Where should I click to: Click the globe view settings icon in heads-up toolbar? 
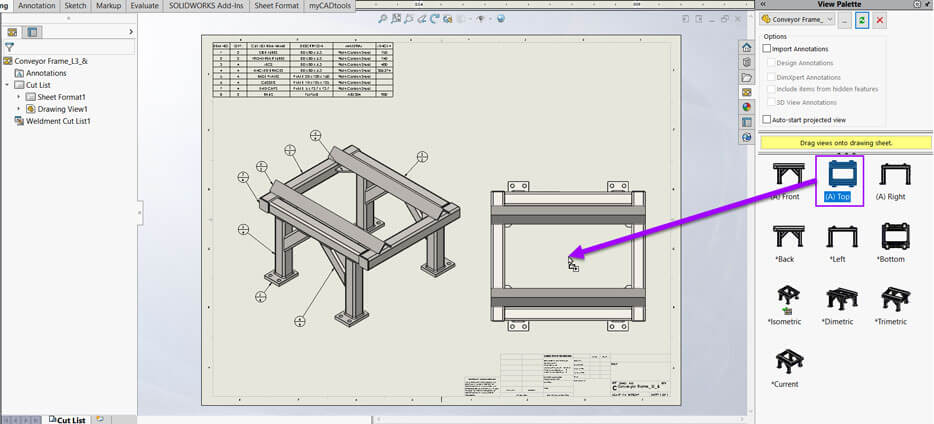(501, 19)
